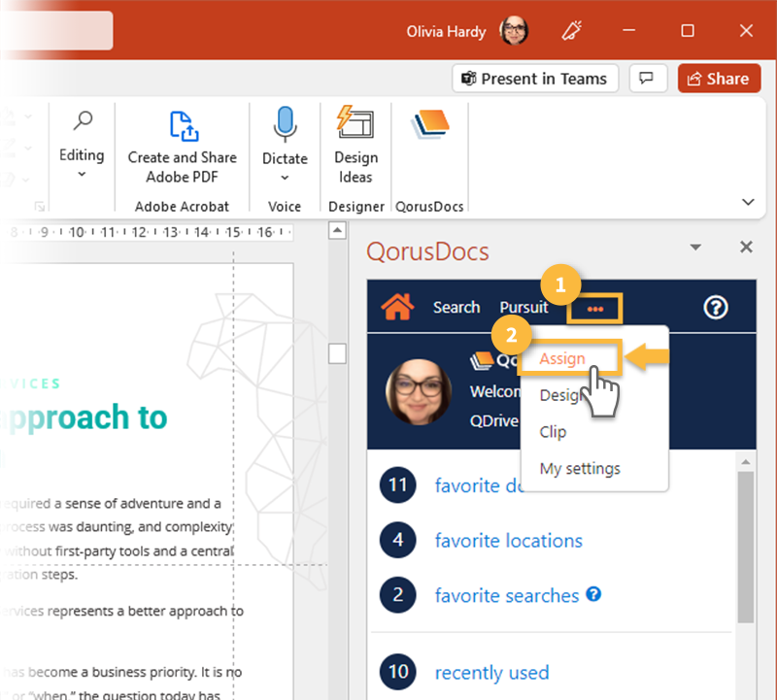Click the help icon beside favorite searches

tap(593, 593)
